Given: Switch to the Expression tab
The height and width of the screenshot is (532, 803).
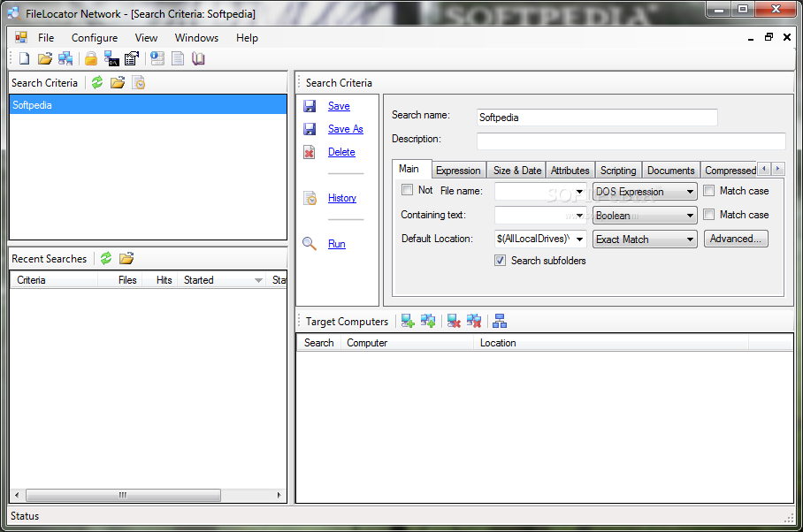Looking at the screenshot, I should point(458,171).
